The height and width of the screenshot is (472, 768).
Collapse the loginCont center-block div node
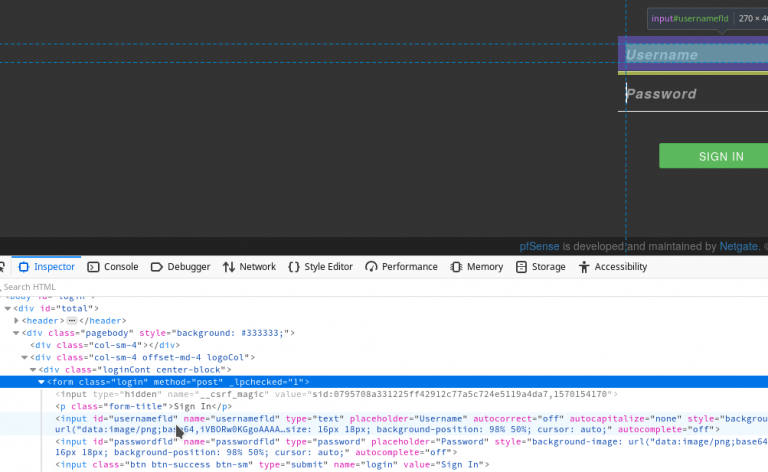[x=33, y=370]
